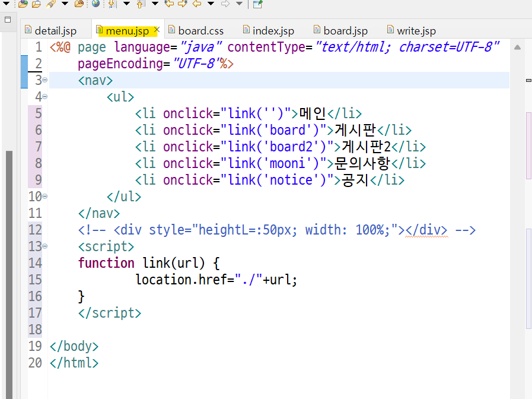Click 'notice' string on line 9
This screenshot has width=532, height=399.
tap(291, 180)
